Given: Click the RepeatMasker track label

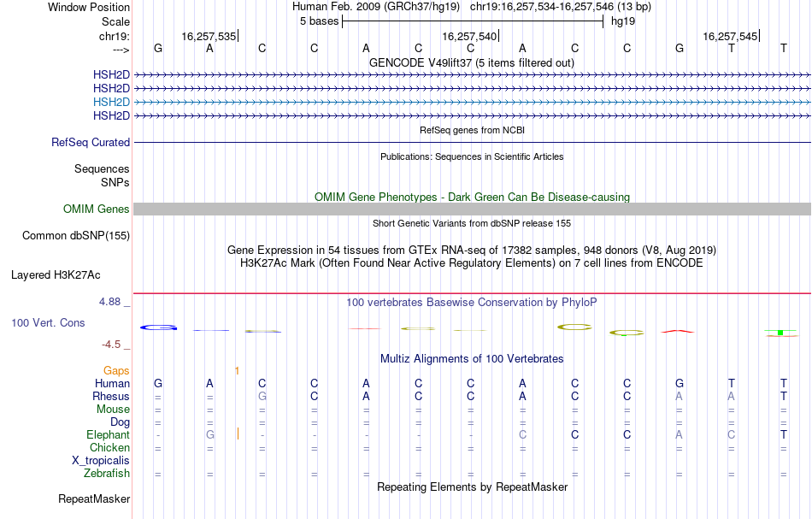Looking at the screenshot, I should [x=94, y=498].
